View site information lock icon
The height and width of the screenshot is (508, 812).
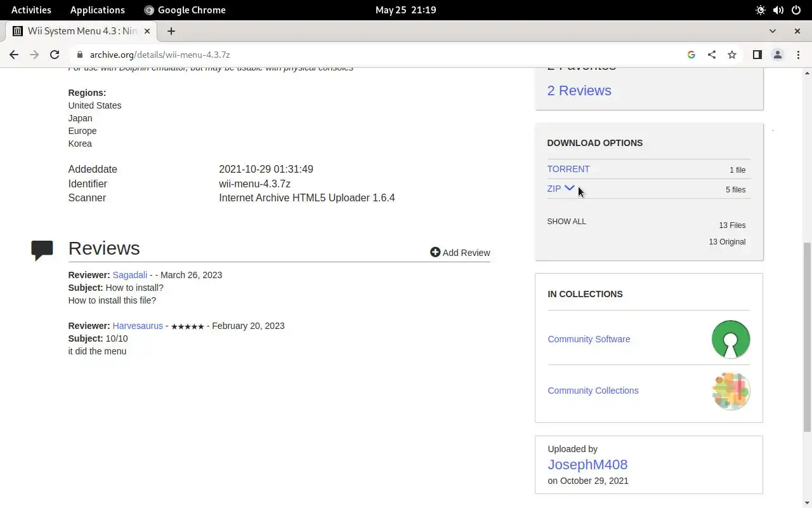[x=79, y=55]
